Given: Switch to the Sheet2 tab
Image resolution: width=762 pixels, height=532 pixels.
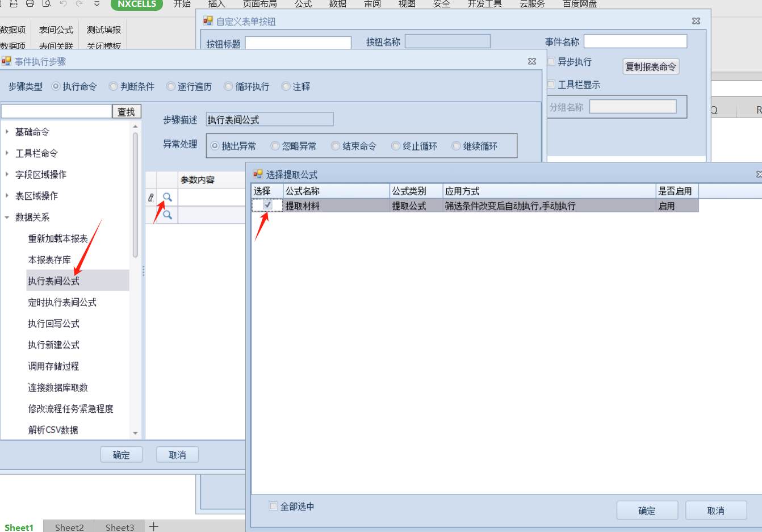Looking at the screenshot, I should [69, 527].
